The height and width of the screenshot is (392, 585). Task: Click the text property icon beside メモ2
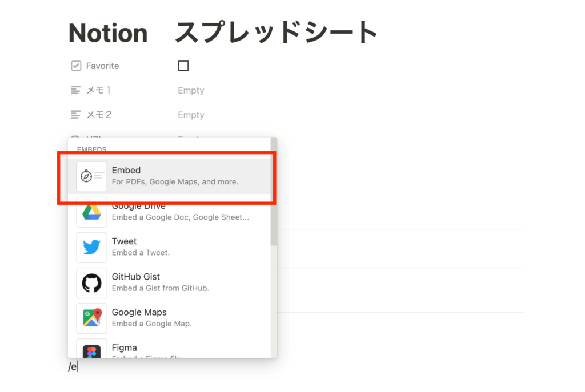75,114
